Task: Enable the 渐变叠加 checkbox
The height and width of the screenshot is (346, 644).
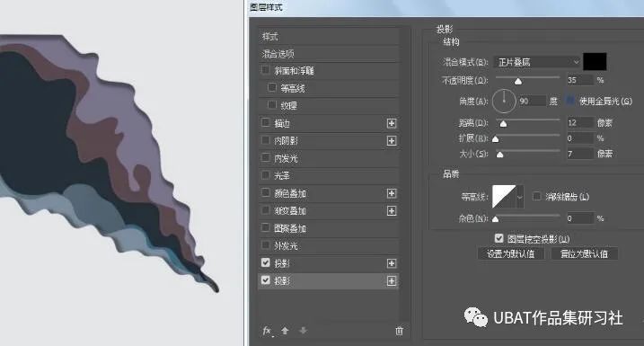Action: tap(266, 210)
